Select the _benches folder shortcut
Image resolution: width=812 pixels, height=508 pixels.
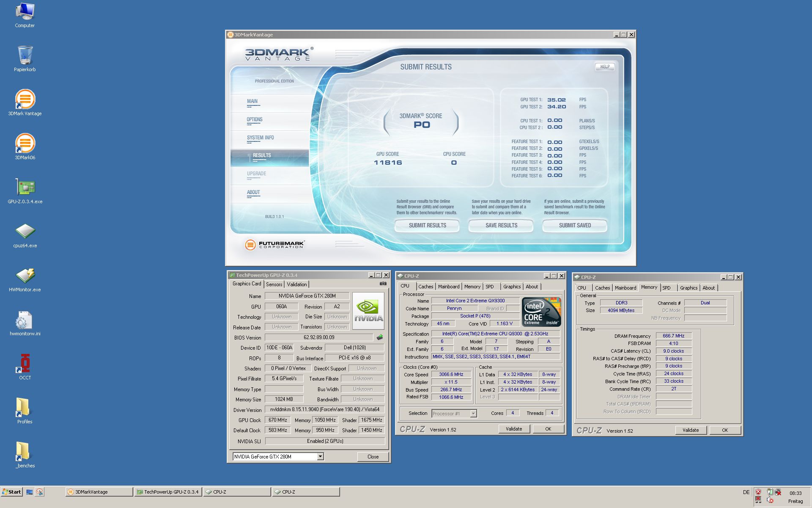[x=25, y=455]
